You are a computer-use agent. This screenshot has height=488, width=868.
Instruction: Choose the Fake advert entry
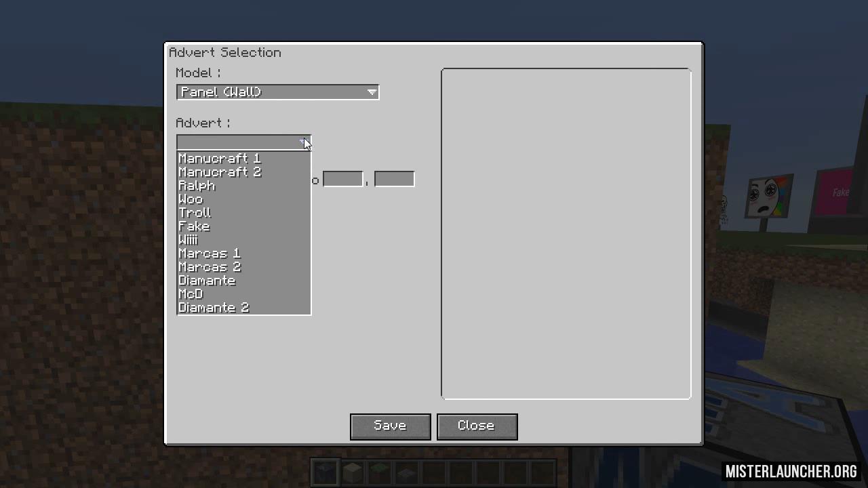point(243,226)
